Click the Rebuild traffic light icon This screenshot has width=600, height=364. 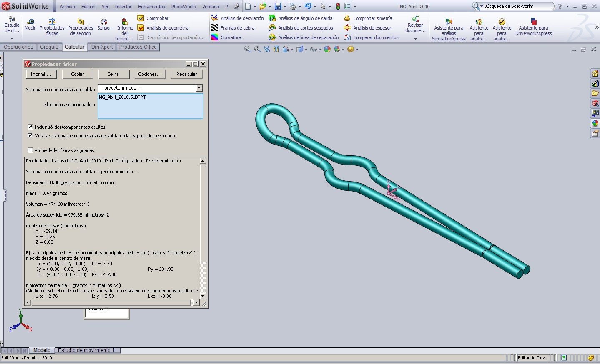[x=338, y=6]
